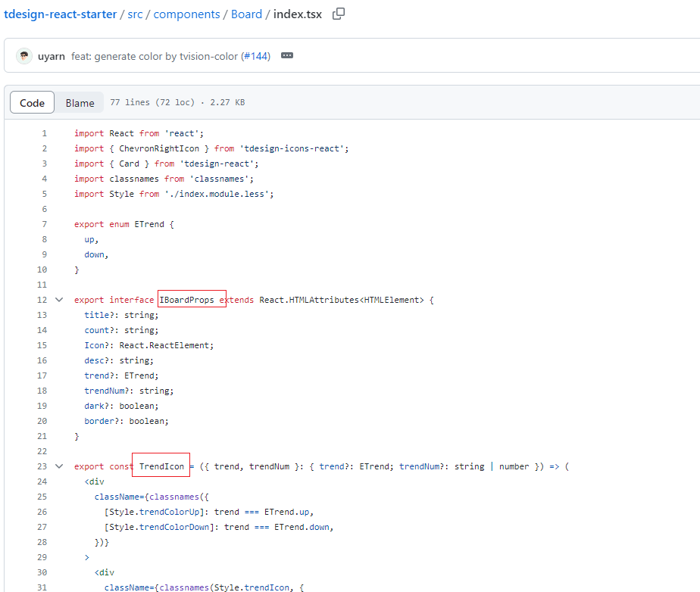The height and width of the screenshot is (592, 700).
Task: Select the Code view tab
Action: pos(32,103)
